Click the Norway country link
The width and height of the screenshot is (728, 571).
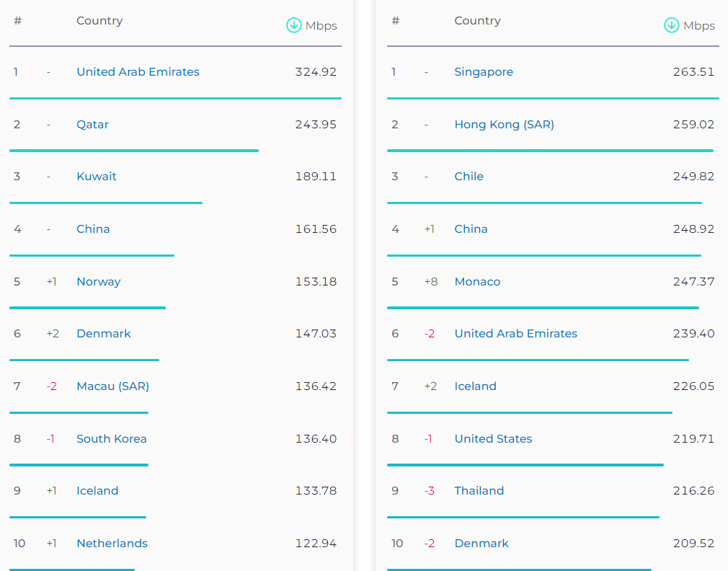(x=98, y=282)
